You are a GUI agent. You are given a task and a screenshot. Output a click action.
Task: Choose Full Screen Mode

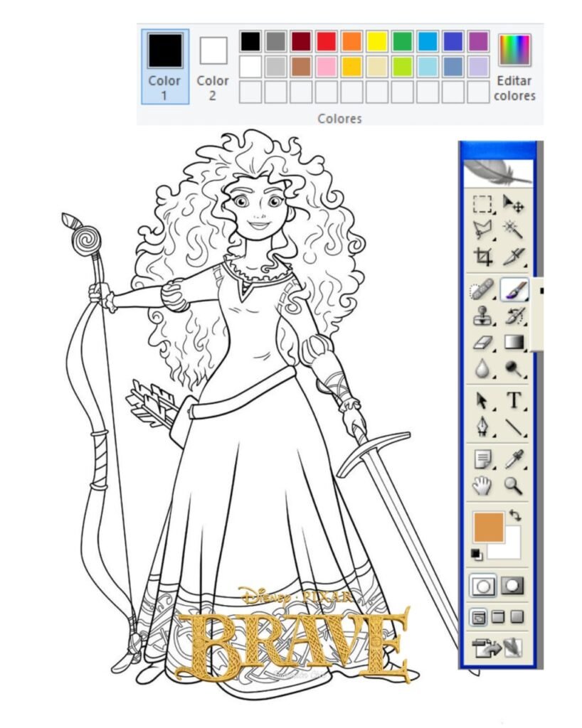point(517,616)
